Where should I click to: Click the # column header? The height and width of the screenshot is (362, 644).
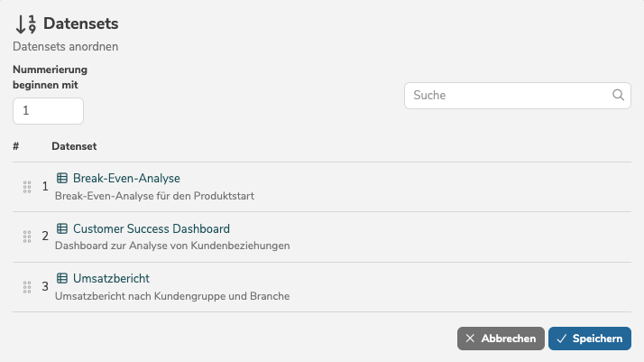tap(16, 145)
